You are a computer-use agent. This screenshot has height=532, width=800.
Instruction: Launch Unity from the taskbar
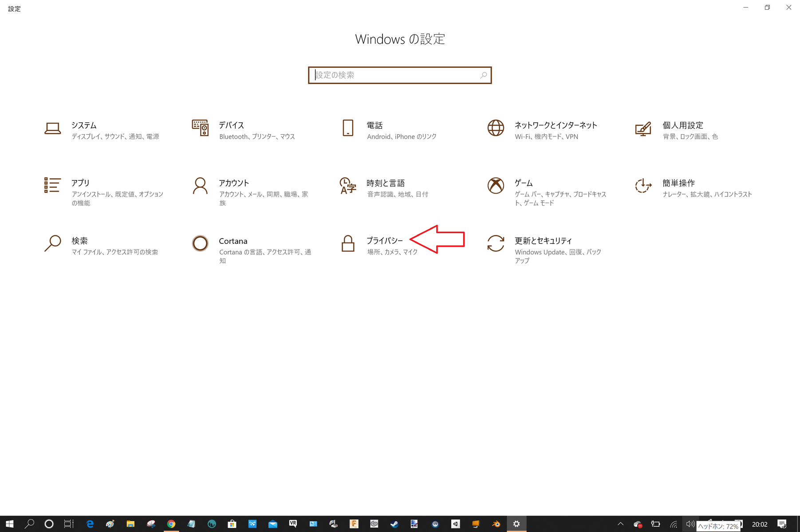coord(455,524)
